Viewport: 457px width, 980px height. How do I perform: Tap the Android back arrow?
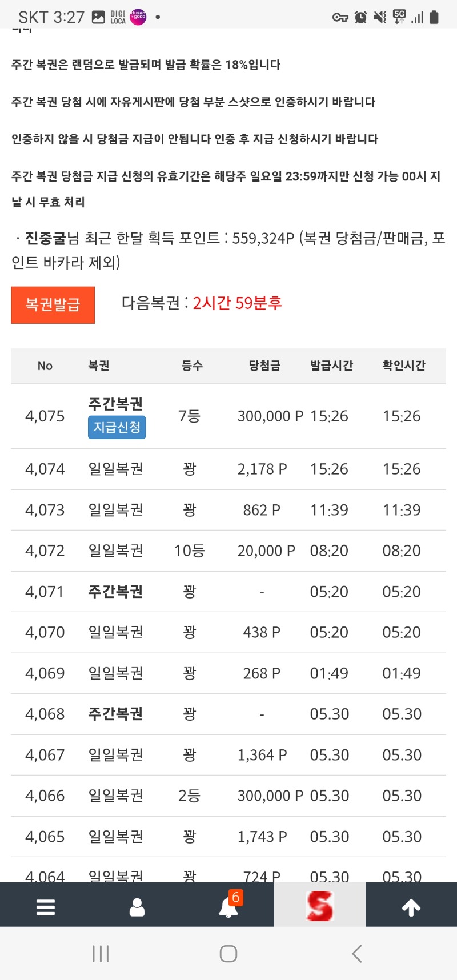[x=357, y=953]
